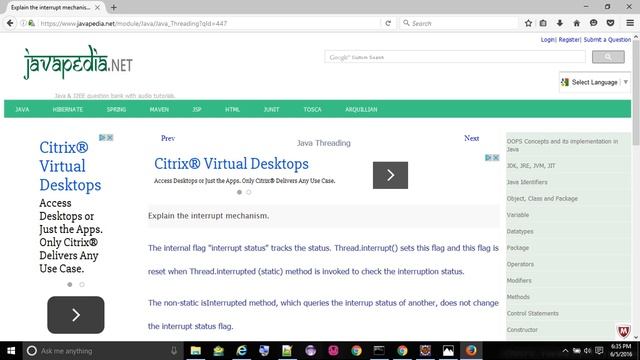Open the volume icon in system tray
Screen dimensions: 640x360
[x=587, y=351]
